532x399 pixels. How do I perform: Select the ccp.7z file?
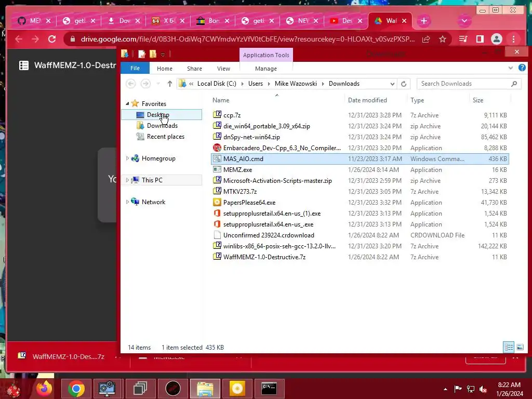coord(360,115)
